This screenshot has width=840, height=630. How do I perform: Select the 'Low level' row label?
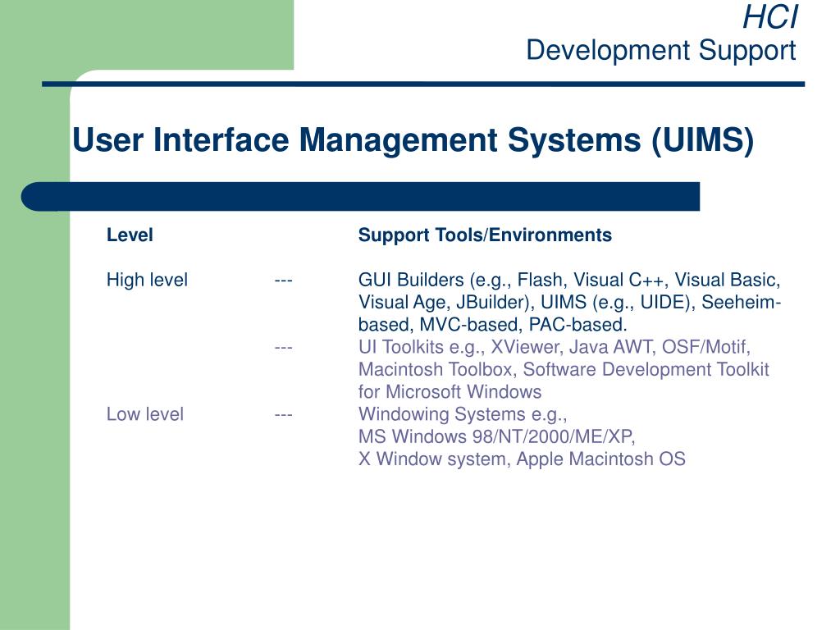[x=144, y=414]
